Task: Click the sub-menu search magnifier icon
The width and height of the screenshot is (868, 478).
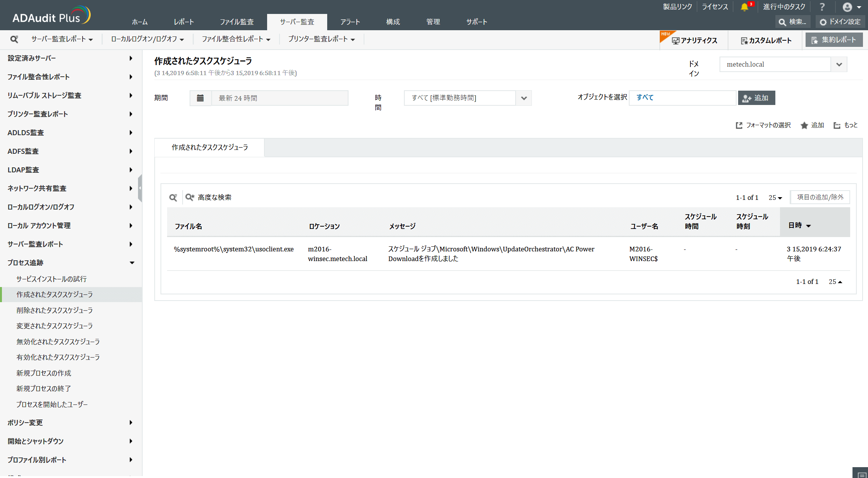Action: [14, 39]
